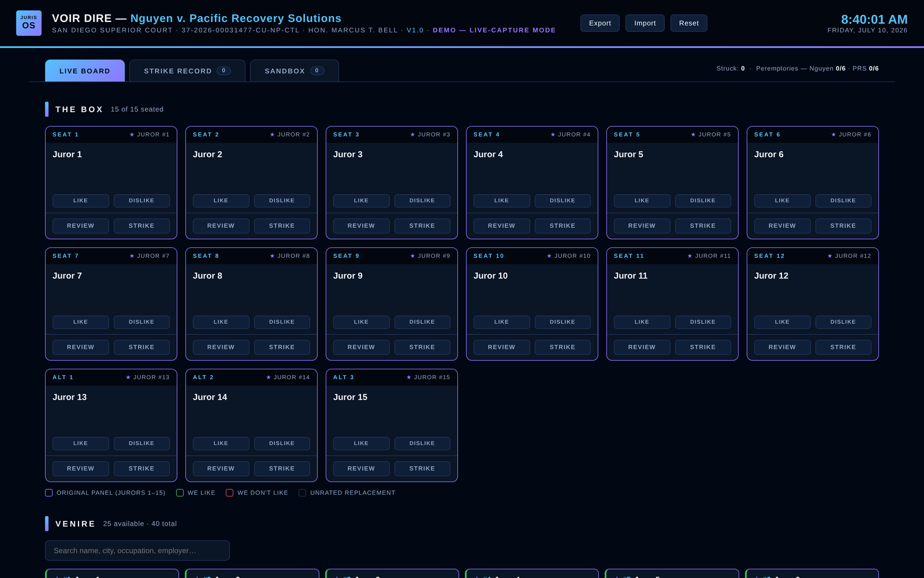This screenshot has width=924, height=578.
Task: Mark Juror 14 as Dislike
Action: [x=282, y=443]
